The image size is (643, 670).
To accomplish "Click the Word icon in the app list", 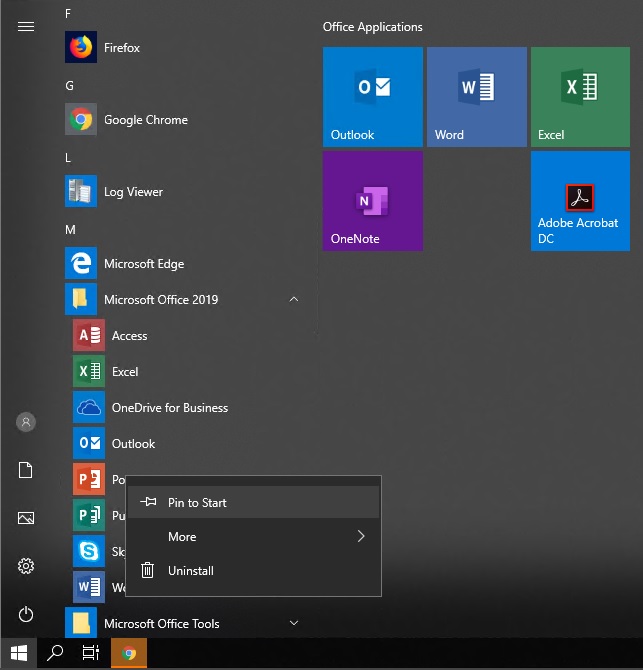I will click(x=88, y=587).
